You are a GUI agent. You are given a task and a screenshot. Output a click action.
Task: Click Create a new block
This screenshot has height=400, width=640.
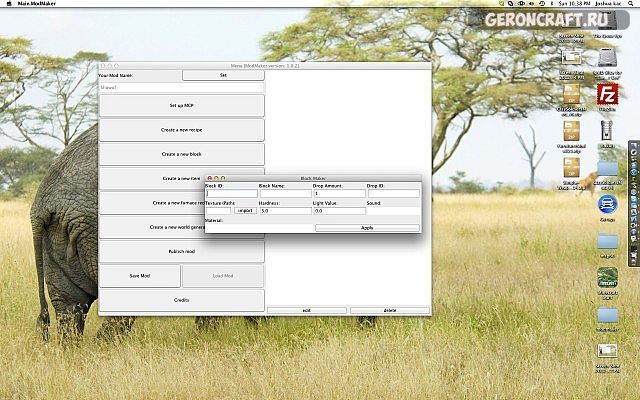coord(182,154)
